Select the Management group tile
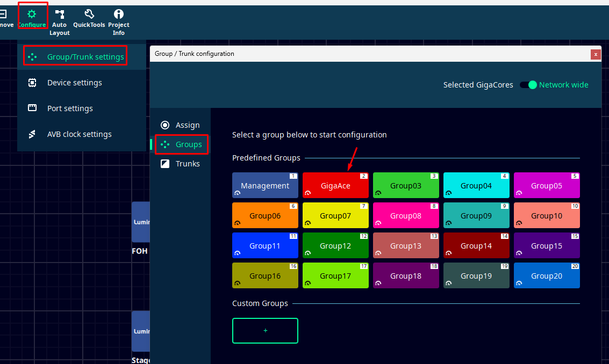609x364 pixels. (x=265, y=186)
